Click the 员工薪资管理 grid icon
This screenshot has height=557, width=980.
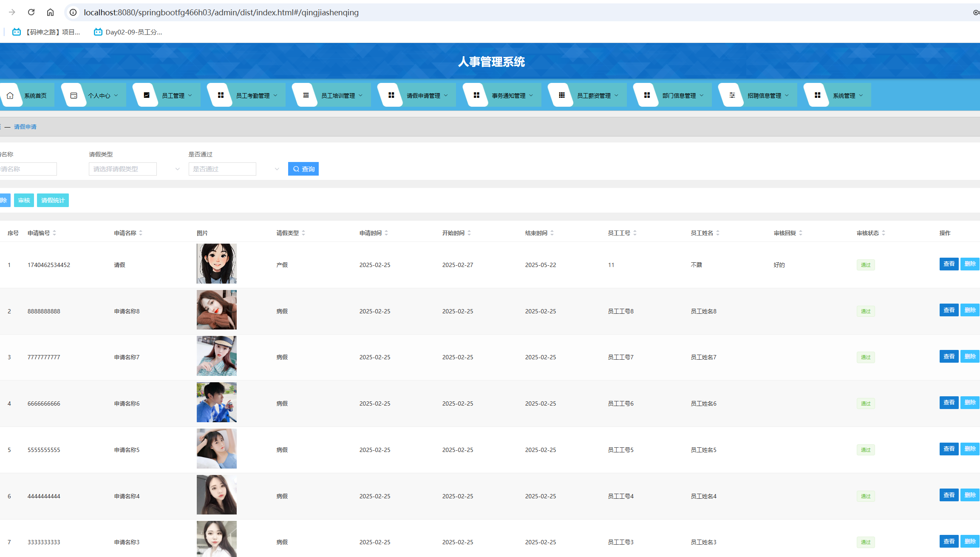pos(561,95)
